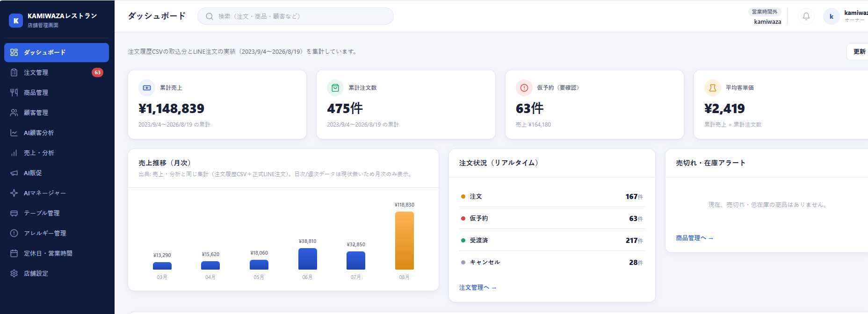Open 顧客管理 in the sidebar
Image resolution: width=868 pixels, height=314 pixels.
click(57, 113)
